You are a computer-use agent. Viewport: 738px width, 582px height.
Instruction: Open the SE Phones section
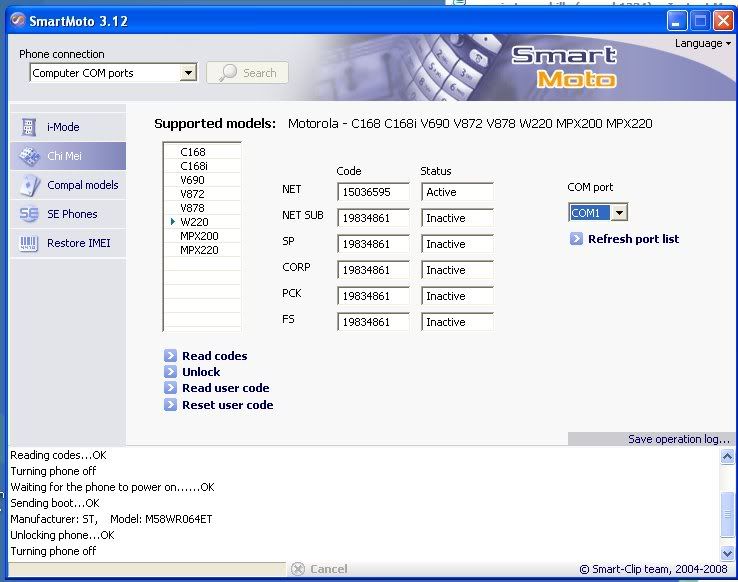click(x=68, y=214)
